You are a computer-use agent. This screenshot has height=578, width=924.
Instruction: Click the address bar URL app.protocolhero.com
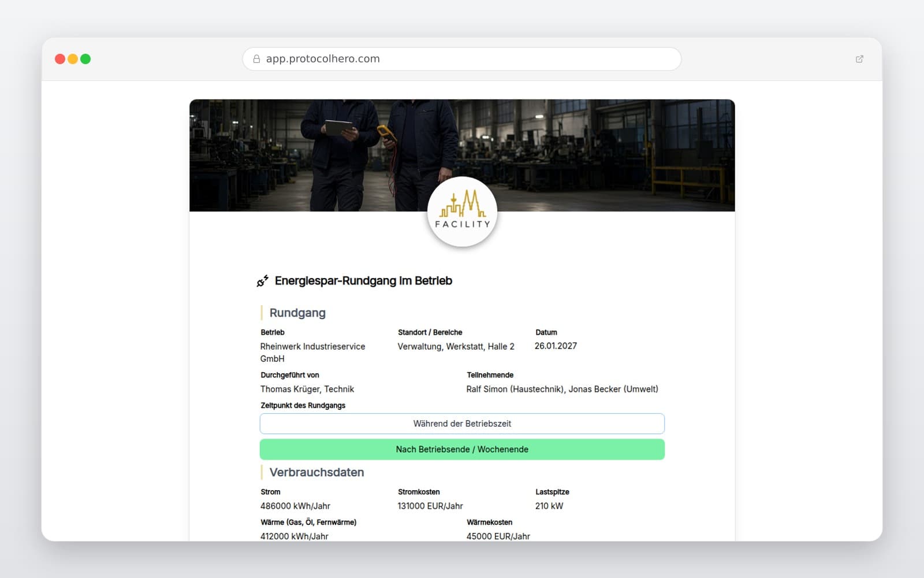coord(323,59)
